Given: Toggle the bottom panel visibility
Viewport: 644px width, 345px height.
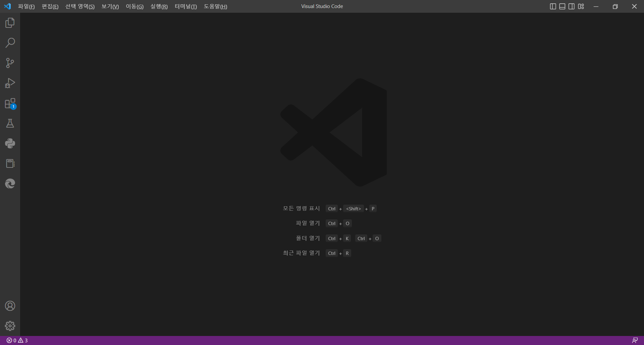Looking at the screenshot, I should point(562,6).
